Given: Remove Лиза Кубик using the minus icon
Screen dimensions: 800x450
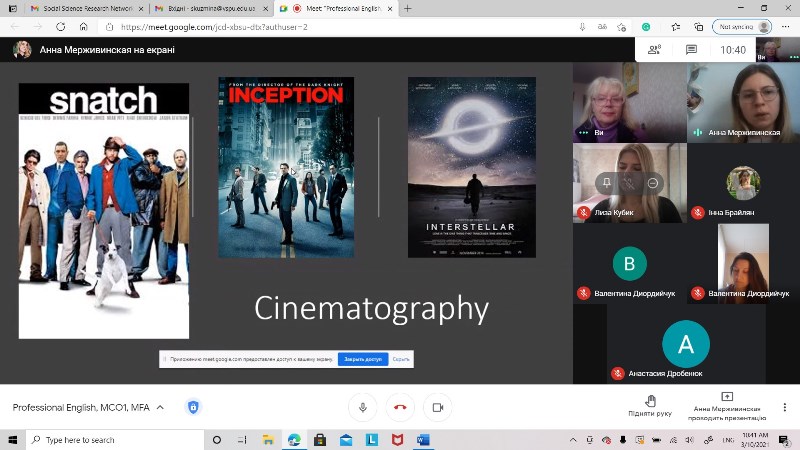Looking at the screenshot, I should click(x=653, y=183).
